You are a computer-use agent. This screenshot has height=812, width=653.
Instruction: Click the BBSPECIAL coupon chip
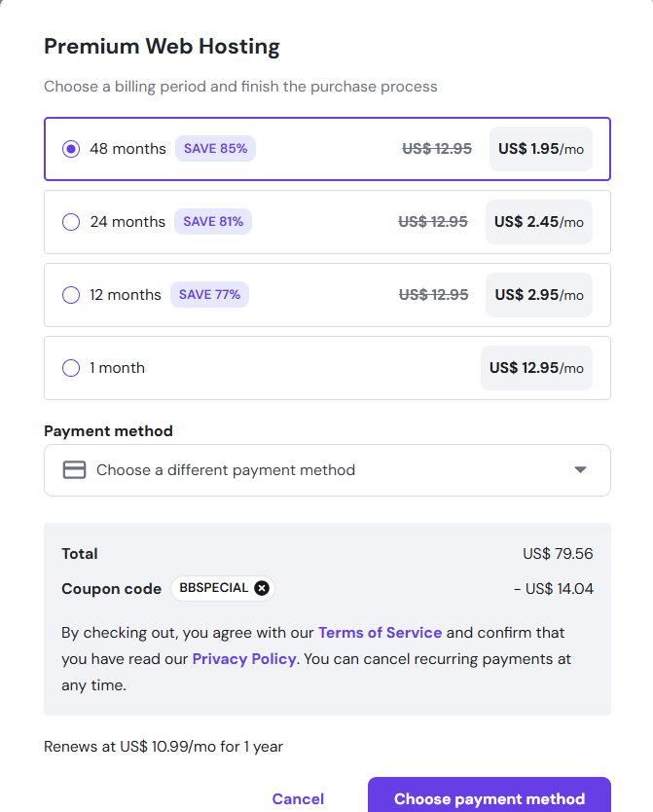[212, 588]
